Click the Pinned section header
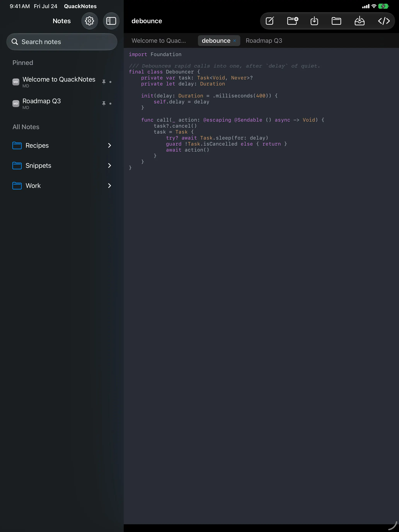The width and height of the screenshot is (399, 532). (x=23, y=62)
